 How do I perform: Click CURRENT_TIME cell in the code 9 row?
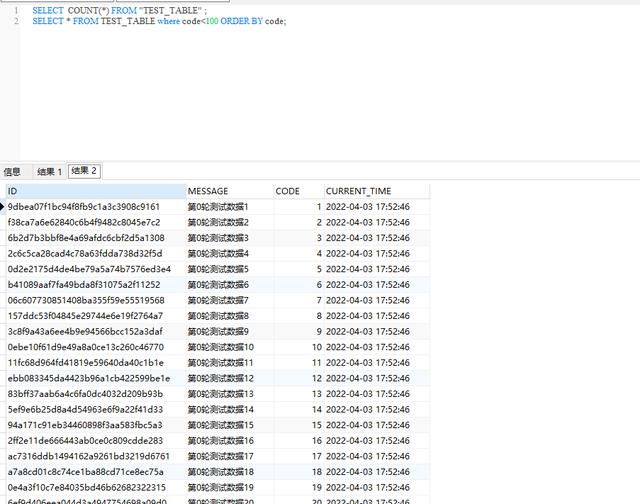377,331
